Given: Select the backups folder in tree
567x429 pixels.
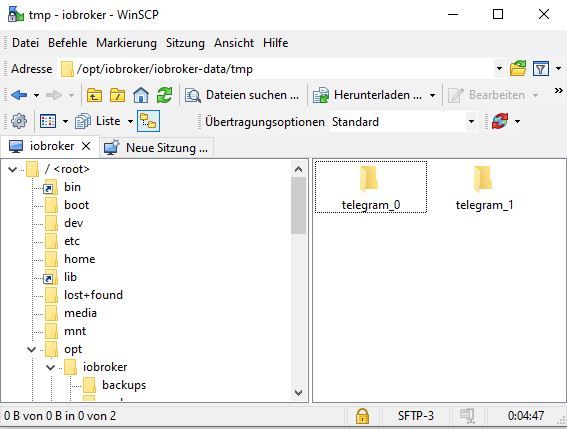Looking at the screenshot, I should tap(115, 385).
